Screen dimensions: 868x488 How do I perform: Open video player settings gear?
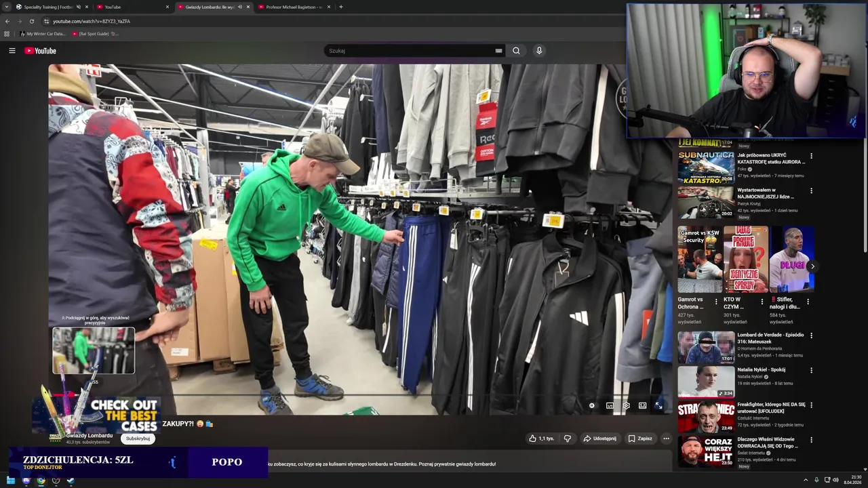(x=626, y=405)
